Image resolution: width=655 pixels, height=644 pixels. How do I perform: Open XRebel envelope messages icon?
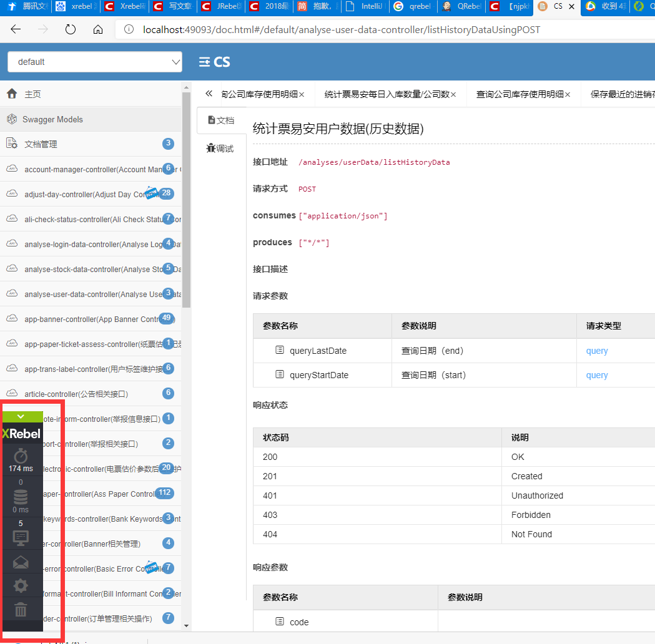[21, 562]
